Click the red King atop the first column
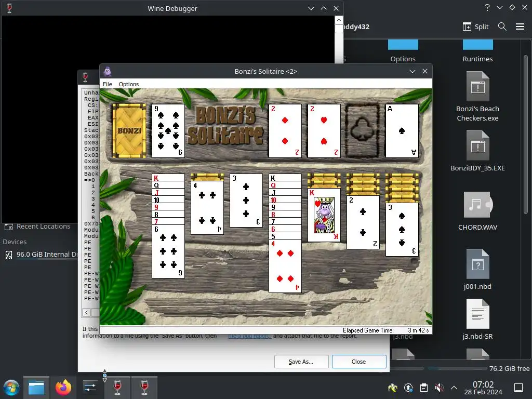The image size is (532, 399). click(168, 178)
